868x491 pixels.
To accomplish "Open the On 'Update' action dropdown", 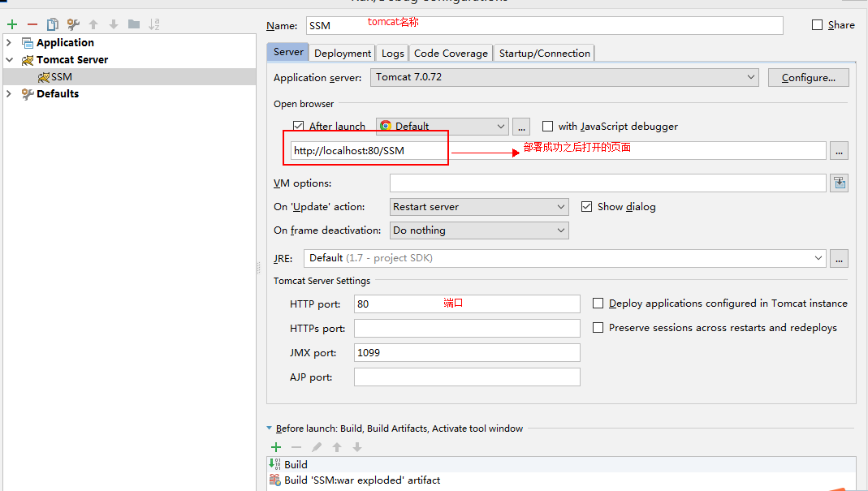I will [x=479, y=206].
